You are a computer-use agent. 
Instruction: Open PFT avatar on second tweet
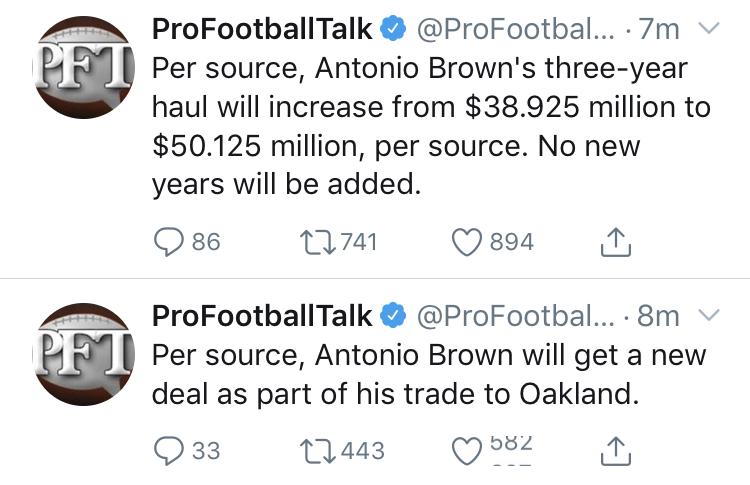tap(84, 354)
